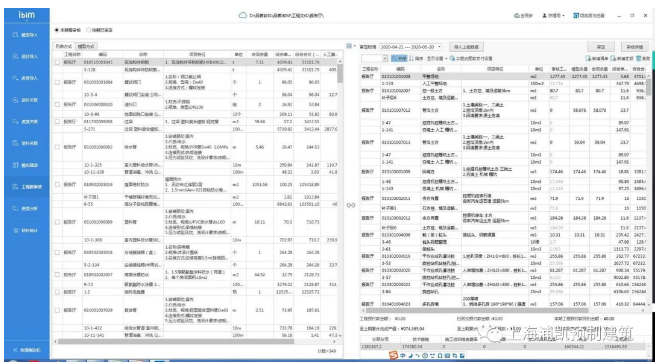Click the left table vertical scrollbar thumb
660x364 pixels.
340,73
